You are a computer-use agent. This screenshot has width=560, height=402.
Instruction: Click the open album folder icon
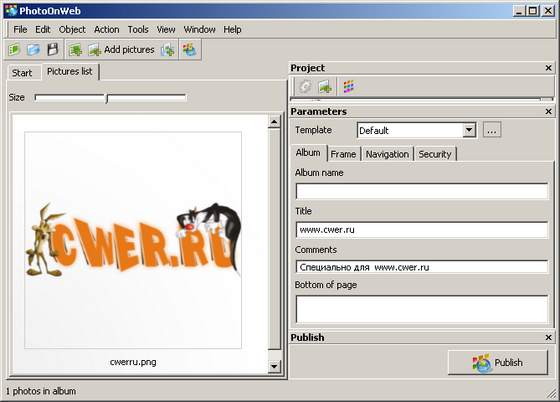pos(34,50)
